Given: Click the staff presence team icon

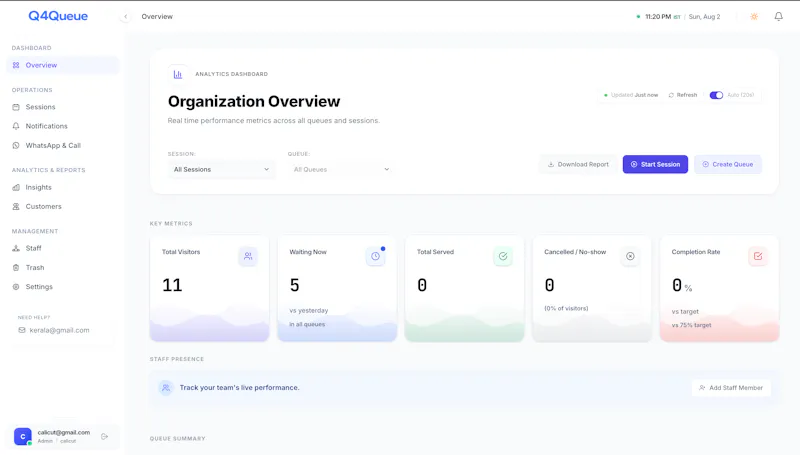Looking at the screenshot, I should coord(166,388).
